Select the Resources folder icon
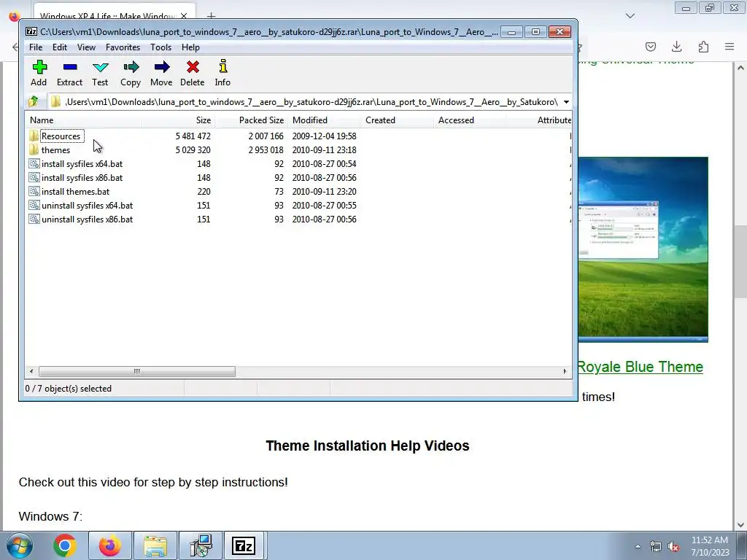This screenshot has width=747, height=560. click(x=34, y=136)
